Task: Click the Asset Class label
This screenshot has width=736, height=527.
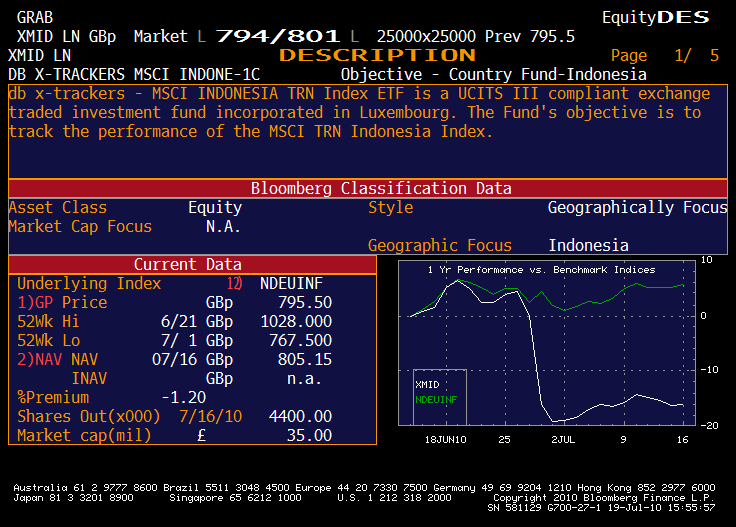Action: click(58, 207)
